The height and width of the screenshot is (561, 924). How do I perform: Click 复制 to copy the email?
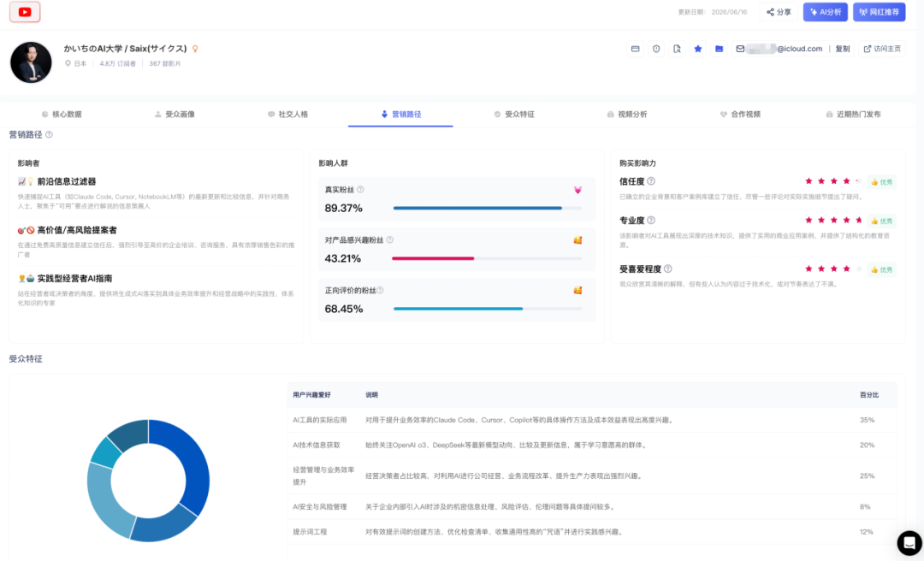click(x=843, y=49)
